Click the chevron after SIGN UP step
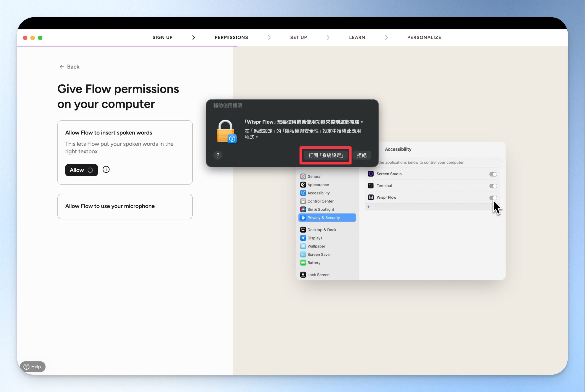Image resolution: width=585 pixels, height=392 pixels. (193, 37)
